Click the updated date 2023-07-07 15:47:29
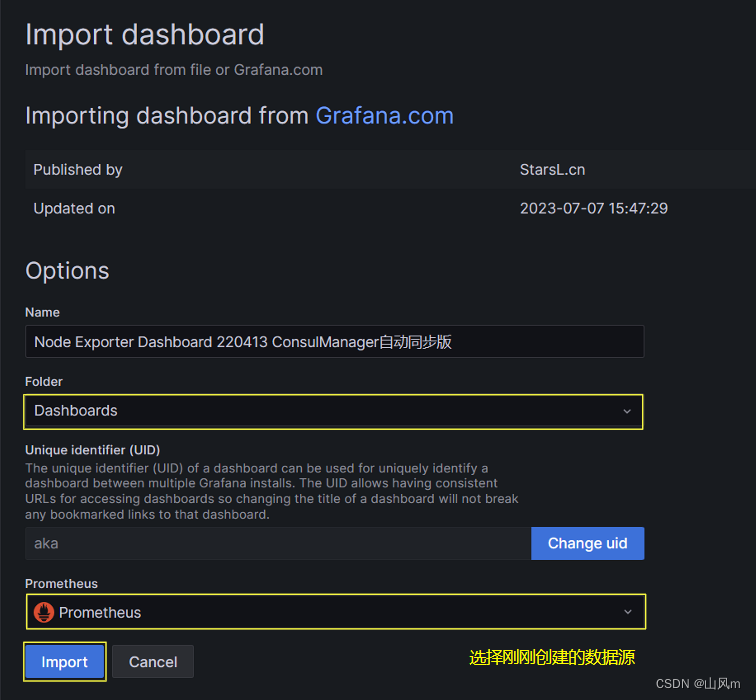The height and width of the screenshot is (700, 756). point(594,208)
